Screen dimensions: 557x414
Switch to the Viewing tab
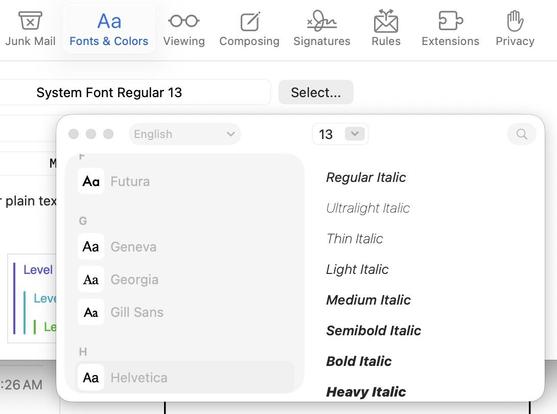pyautogui.click(x=184, y=29)
